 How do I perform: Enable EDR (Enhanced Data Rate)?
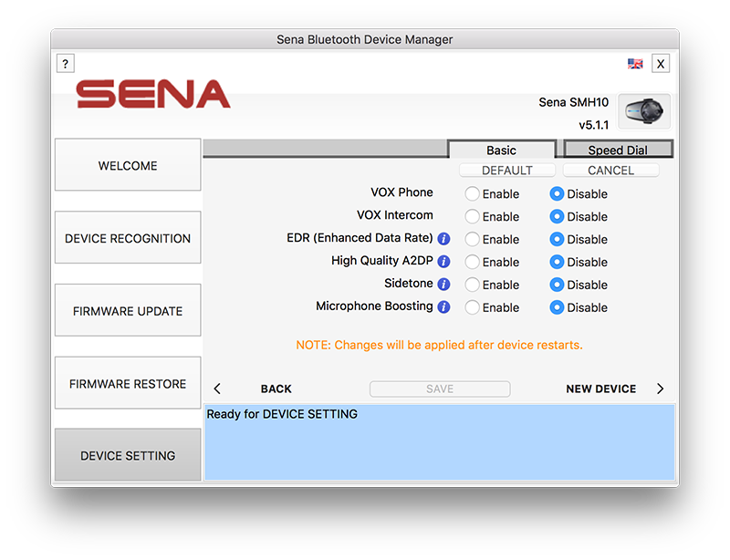coord(472,239)
